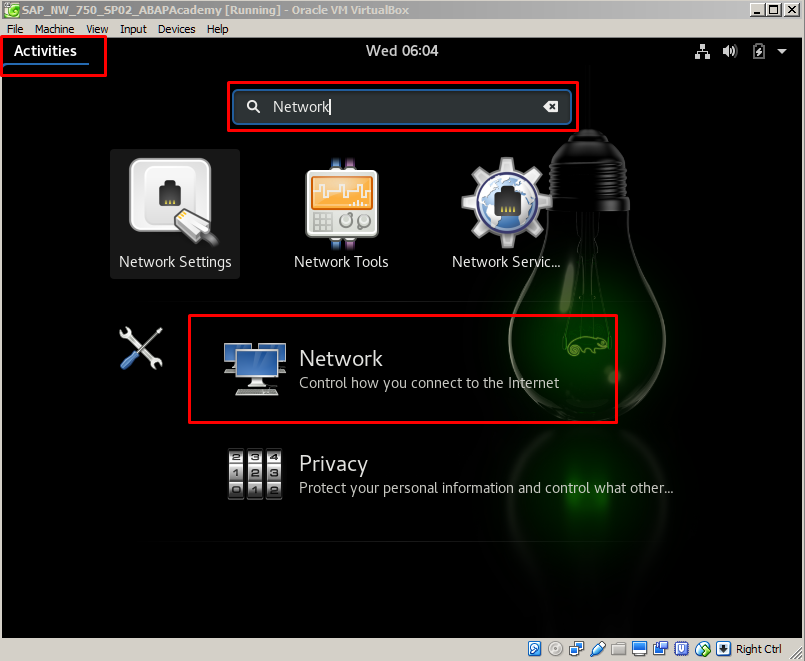805x661 pixels.
Task: Open the Network settings panel result
Action: (403, 370)
